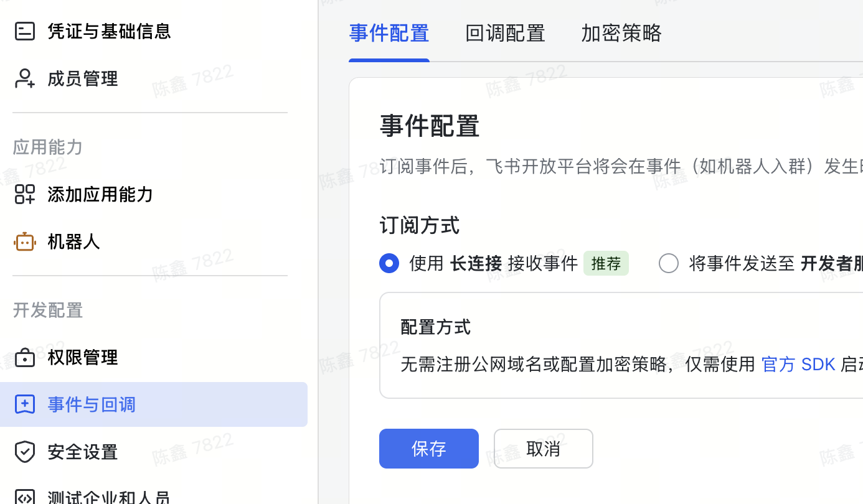Click the 取消 button
Screen dimensions: 863x504
tap(543, 449)
